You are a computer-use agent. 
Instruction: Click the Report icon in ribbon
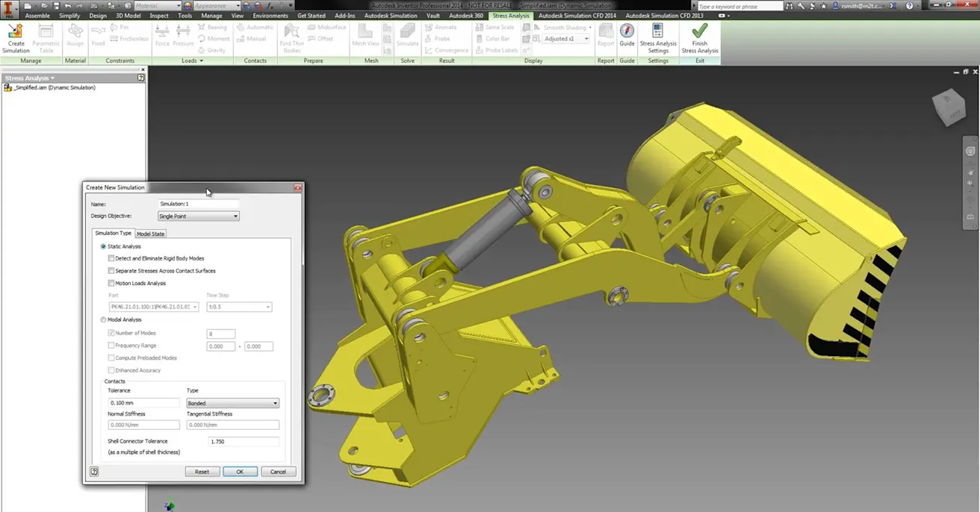click(x=606, y=32)
